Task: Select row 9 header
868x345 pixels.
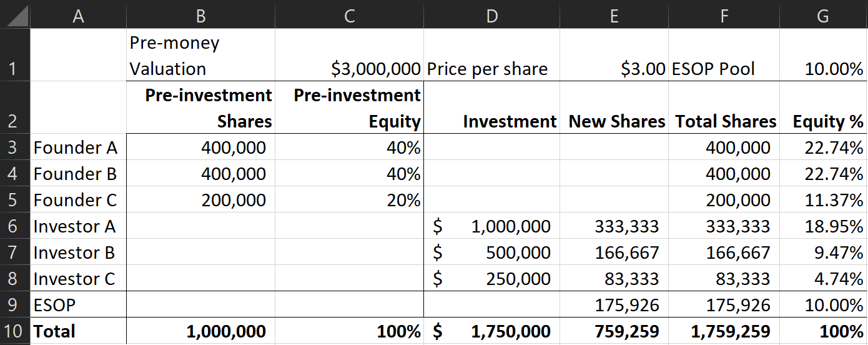Action: click(15, 304)
